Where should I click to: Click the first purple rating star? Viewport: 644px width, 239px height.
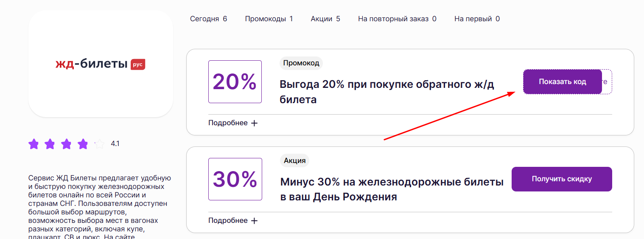pyautogui.click(x=34, y=144)
